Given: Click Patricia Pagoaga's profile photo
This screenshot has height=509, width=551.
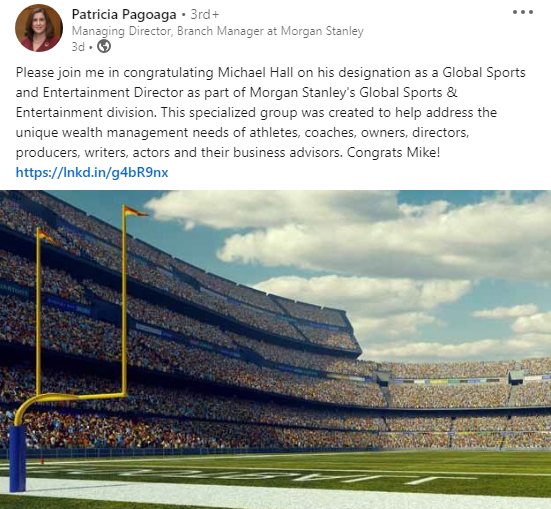Looking at the screenshot, I should [39, 28].
